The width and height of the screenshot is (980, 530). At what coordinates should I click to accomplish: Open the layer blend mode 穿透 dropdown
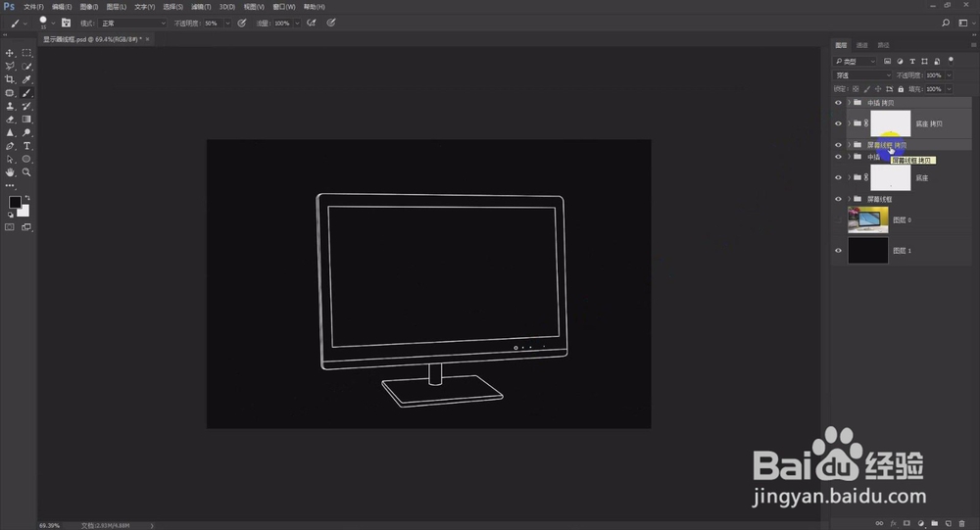point(862,75)
